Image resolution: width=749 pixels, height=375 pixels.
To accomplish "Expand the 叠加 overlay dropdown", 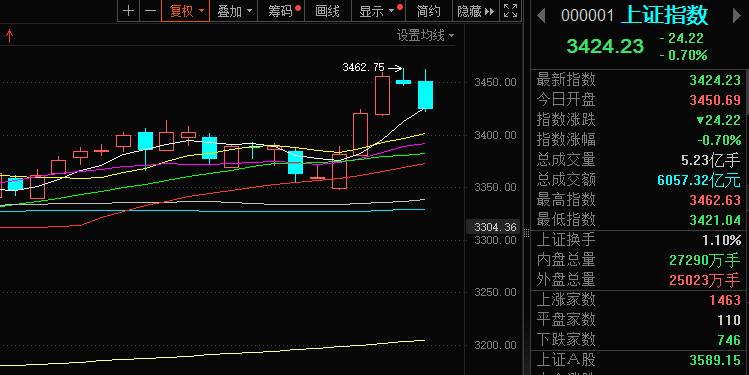I will click(x=234, y=11).
